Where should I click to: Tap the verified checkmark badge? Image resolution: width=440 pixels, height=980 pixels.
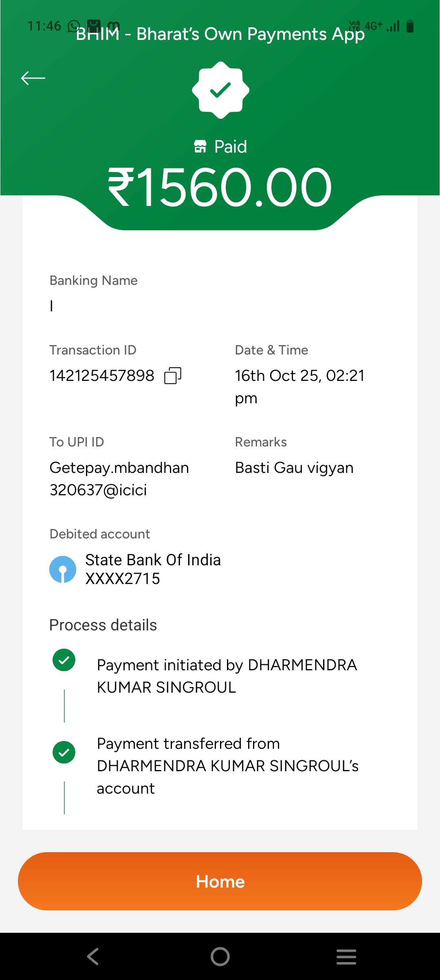coord(220,90)
